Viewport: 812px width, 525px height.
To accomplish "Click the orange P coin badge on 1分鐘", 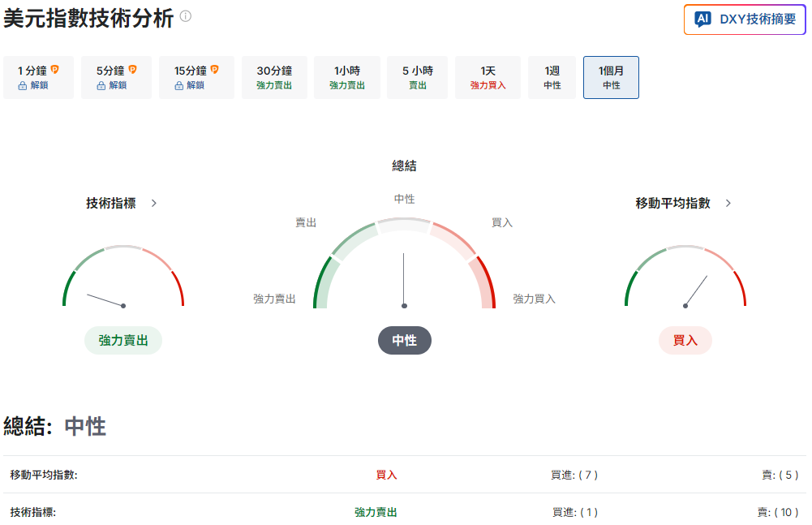I will 55,70.
